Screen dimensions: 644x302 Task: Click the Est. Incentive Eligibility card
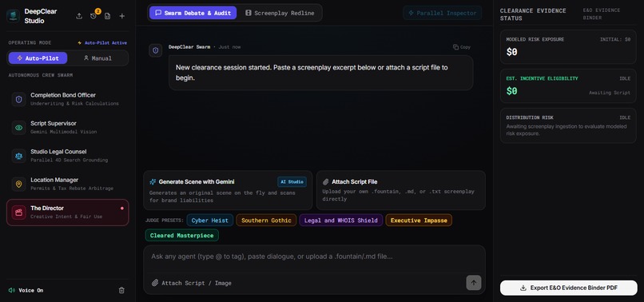[x=568, y=85]
